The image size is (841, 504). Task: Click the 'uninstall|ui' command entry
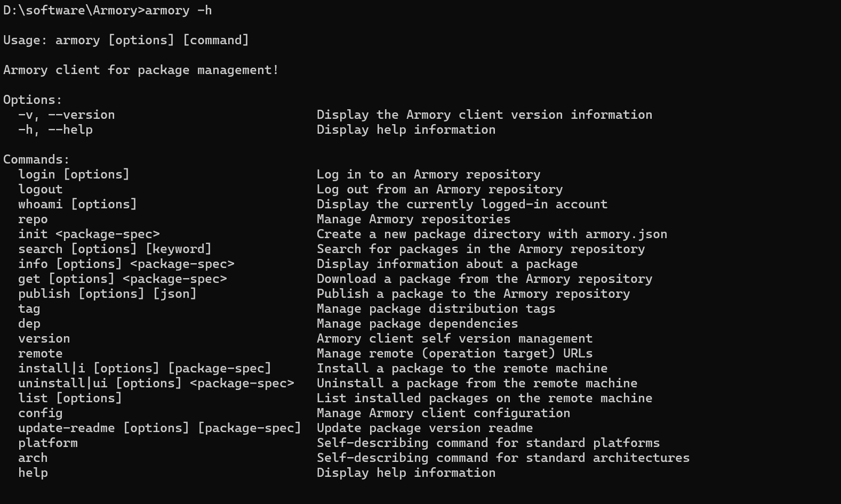(x=62, y=384)
